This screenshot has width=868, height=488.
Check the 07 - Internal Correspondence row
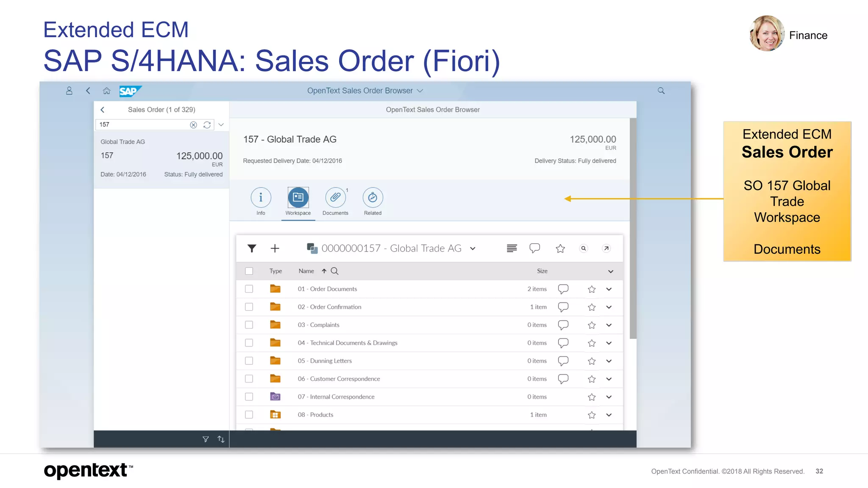tap(249, 397)
